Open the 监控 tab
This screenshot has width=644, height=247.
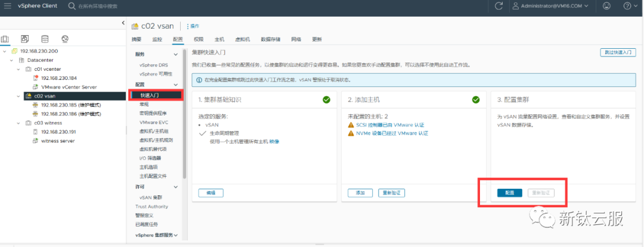[157, 39]
